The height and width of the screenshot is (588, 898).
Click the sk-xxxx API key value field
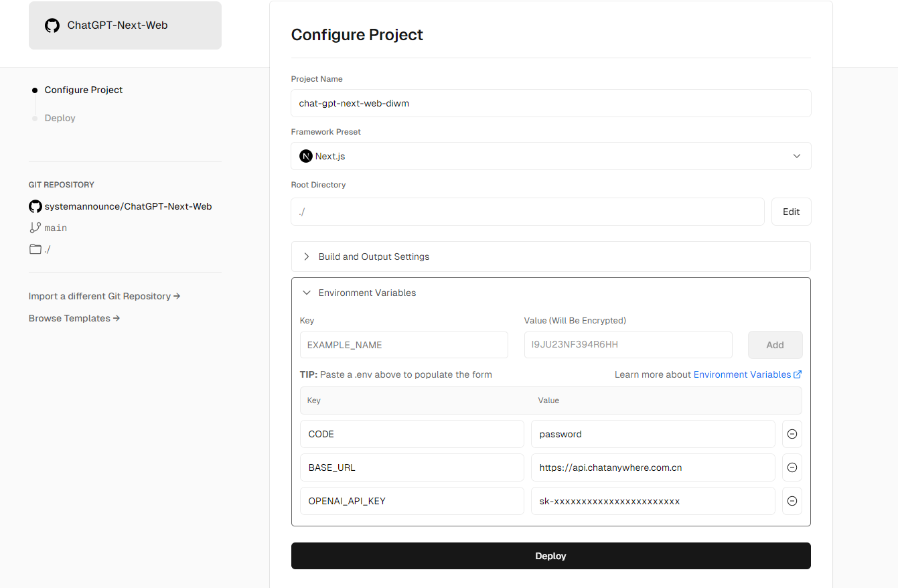click(653, 501)
